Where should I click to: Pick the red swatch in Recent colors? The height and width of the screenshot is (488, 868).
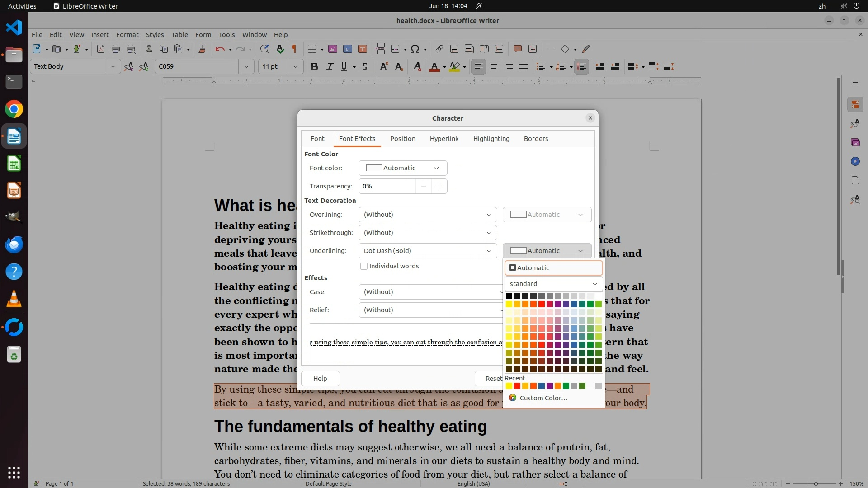point(517,386)
